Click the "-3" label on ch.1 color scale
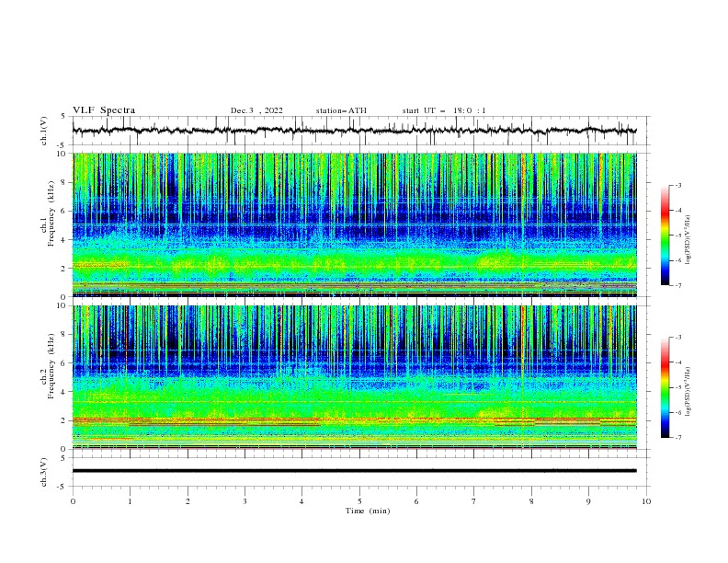The height and width of the screenshot is (563, 728). pyautogui.click(x=677, y=185)
